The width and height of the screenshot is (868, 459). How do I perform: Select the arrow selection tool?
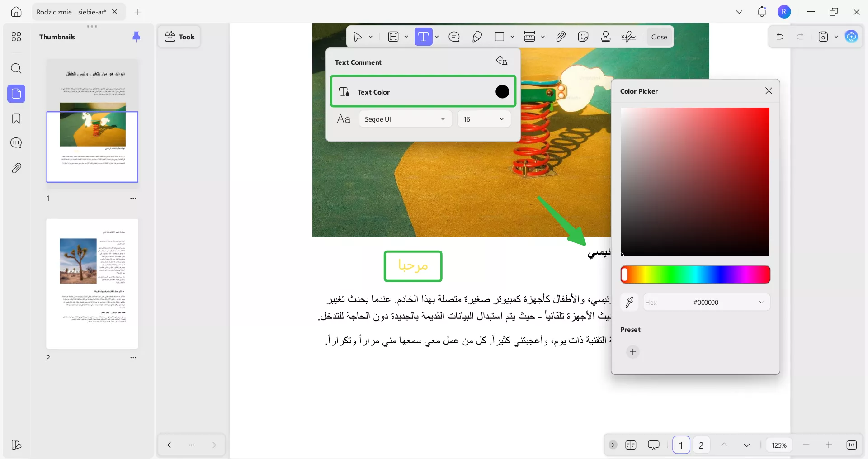(359, 37)
